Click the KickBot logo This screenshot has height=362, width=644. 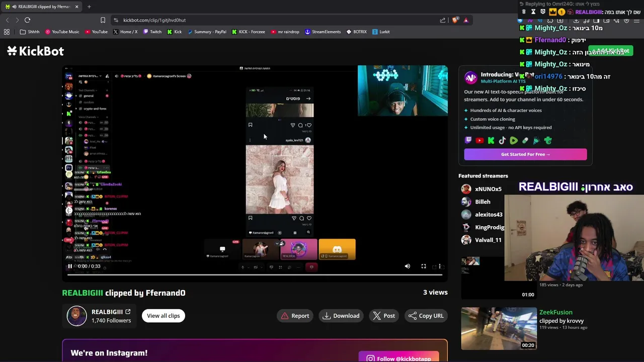pyautogui.click(x=36, y=51)
